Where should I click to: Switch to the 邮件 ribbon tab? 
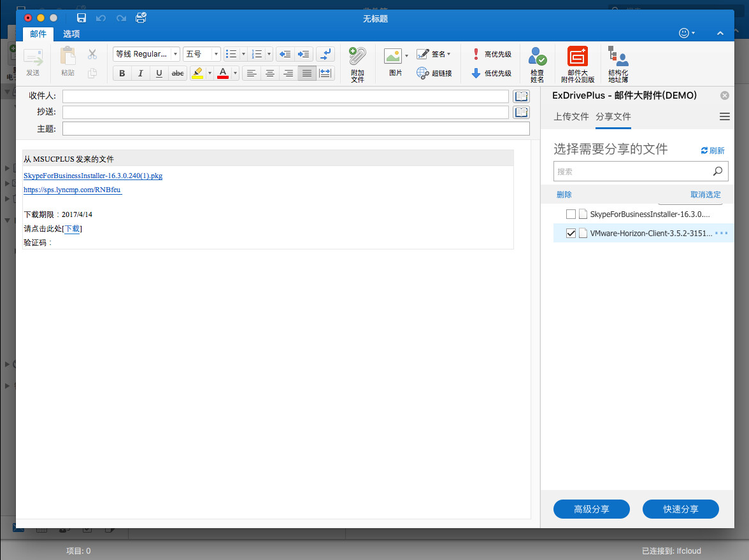[x=38, y=34]
